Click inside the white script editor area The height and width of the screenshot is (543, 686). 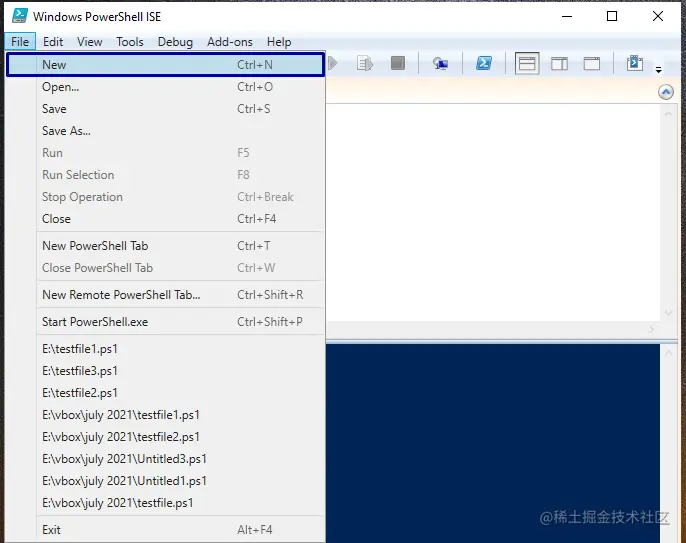click(493, 212)
